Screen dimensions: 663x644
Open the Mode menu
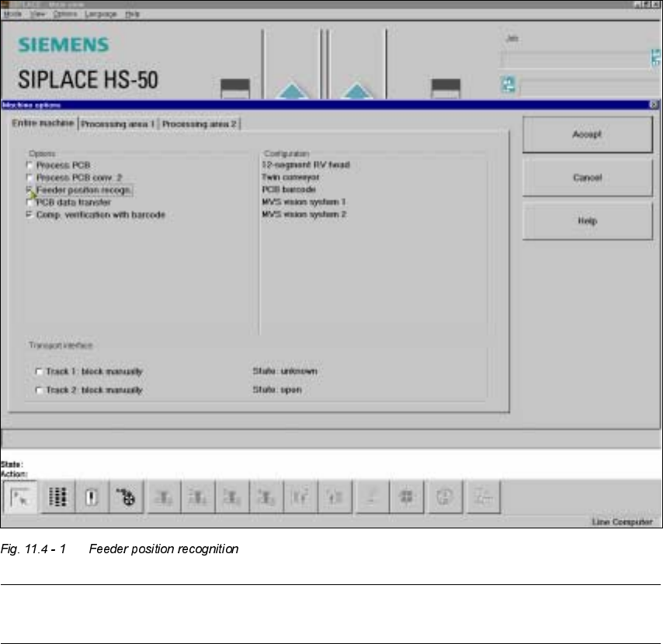(x=12, y=14)
